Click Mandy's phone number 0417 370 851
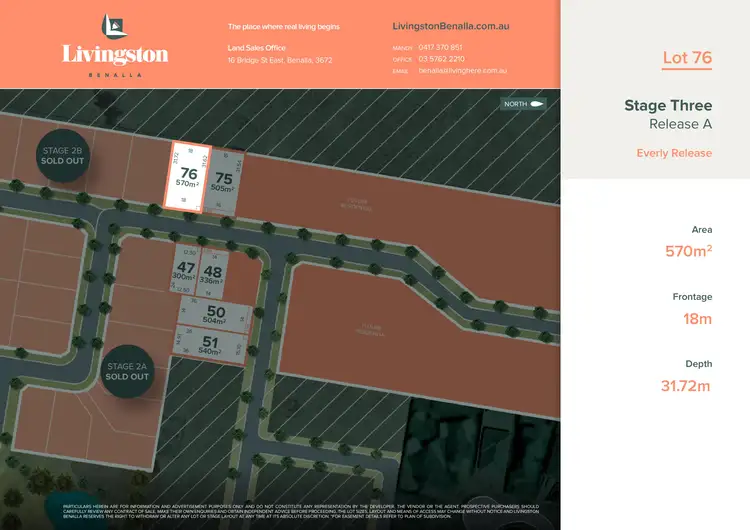750x530 pixels. [x=440, y=47]
